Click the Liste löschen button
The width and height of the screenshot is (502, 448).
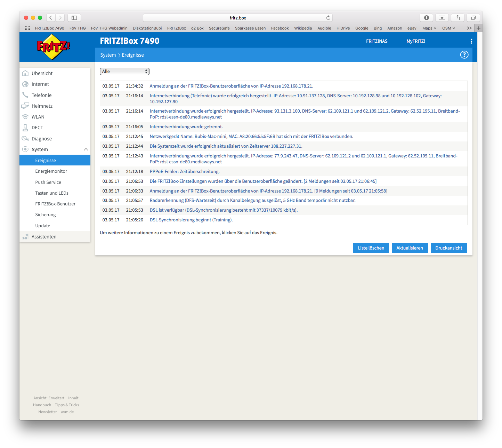(x=371, y=248)
